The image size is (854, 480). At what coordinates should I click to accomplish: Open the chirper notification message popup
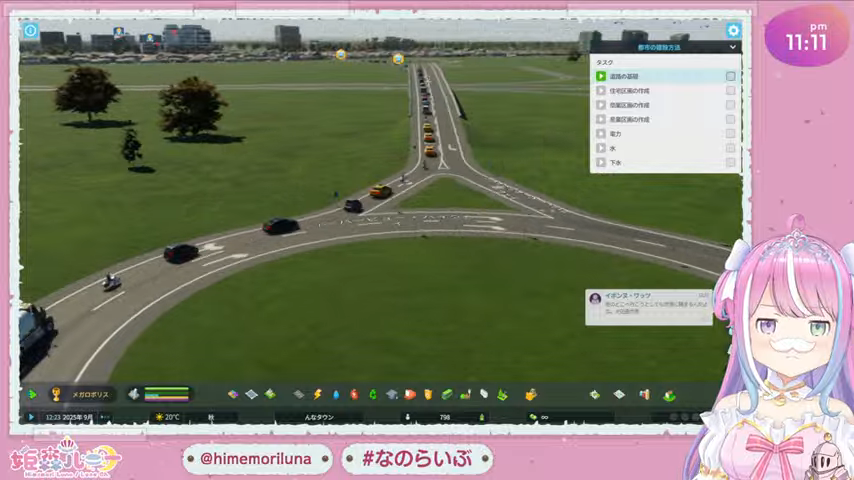pos(648,306)
